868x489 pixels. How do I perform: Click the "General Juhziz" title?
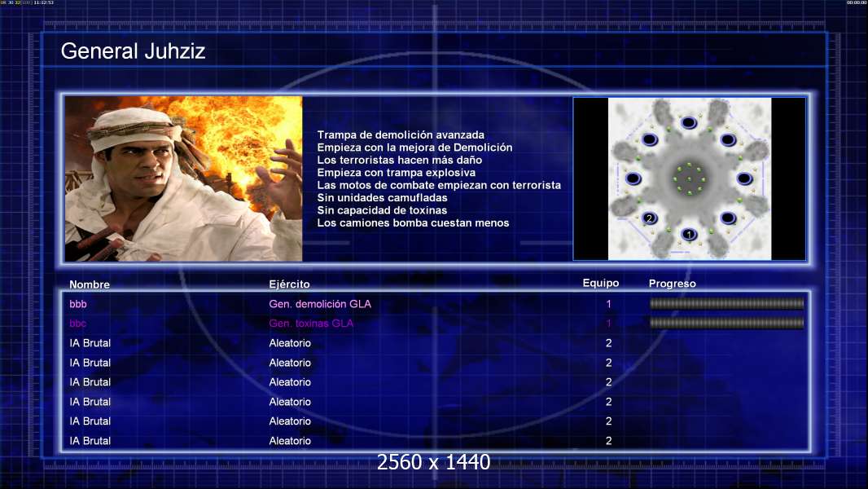coord(133,51)
